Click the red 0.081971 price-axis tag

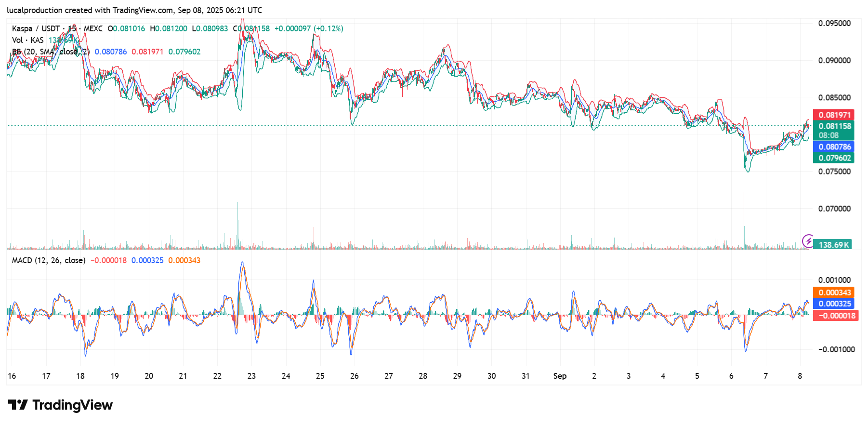[x=834, y=115]
